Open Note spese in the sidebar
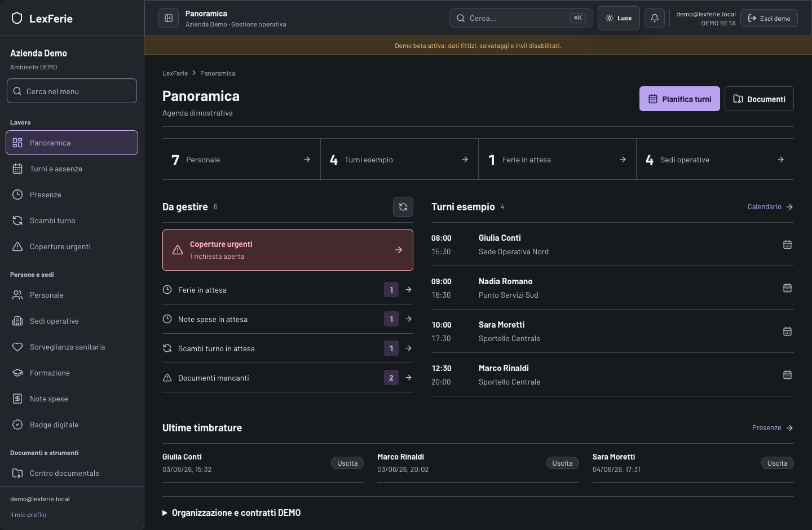The image size is (812, 530). tap(72, 399)
